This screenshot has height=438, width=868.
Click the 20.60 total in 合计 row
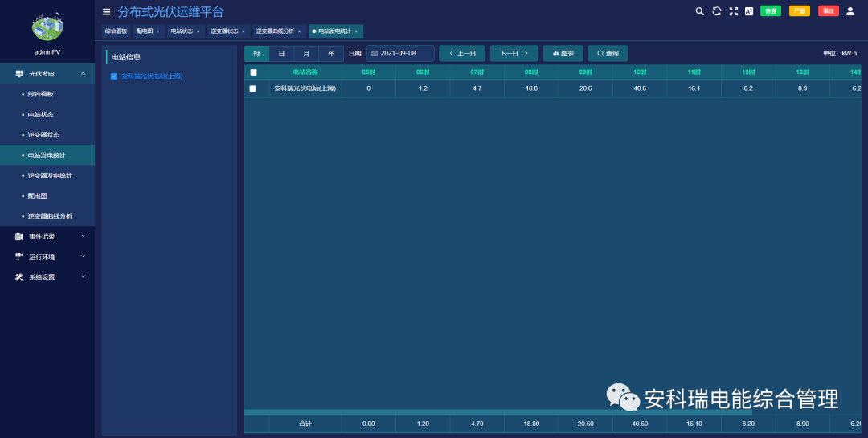coord(586,424)
